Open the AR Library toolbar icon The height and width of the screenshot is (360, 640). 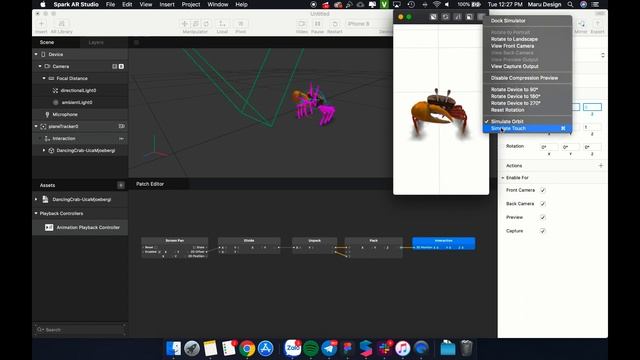62,24
